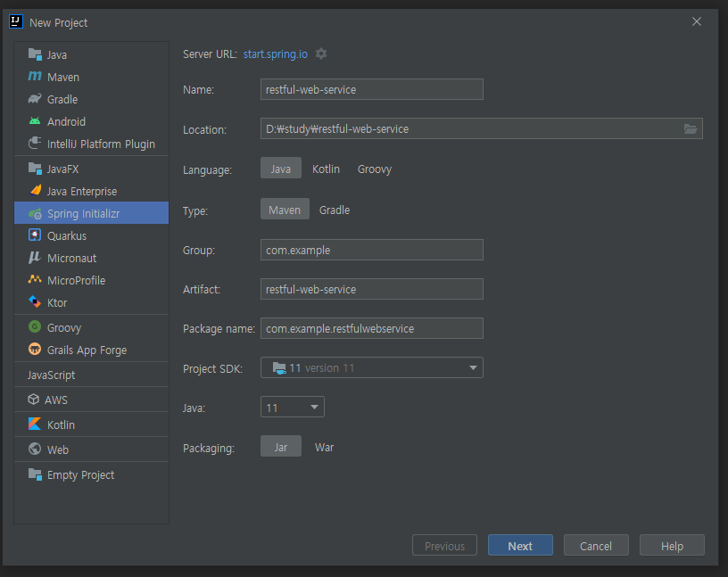The height and width of the screenshot is (577, 728).
Task: Select Micronaut label in project list
Action: click(x=72, y=258)
